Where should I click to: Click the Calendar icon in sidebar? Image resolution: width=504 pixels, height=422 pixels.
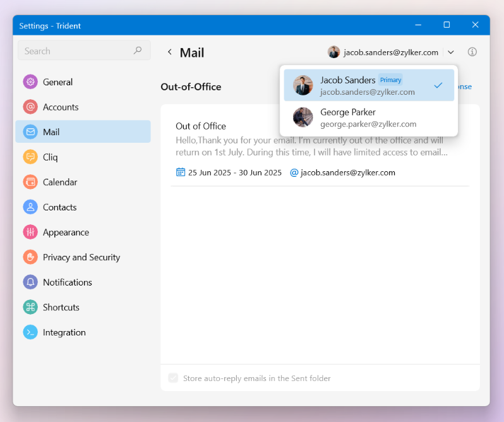(30, 182)
